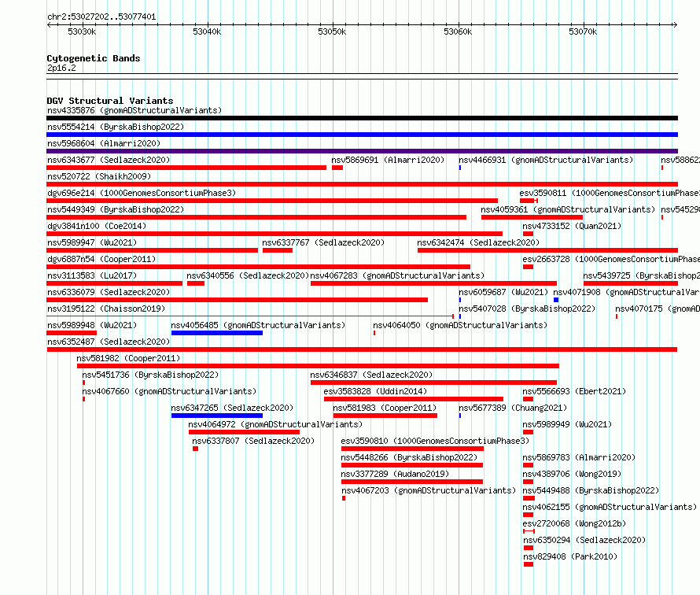Click the purple nsv5968604 variant bar
Screen dimensions: 700x595
click(362, 151)
